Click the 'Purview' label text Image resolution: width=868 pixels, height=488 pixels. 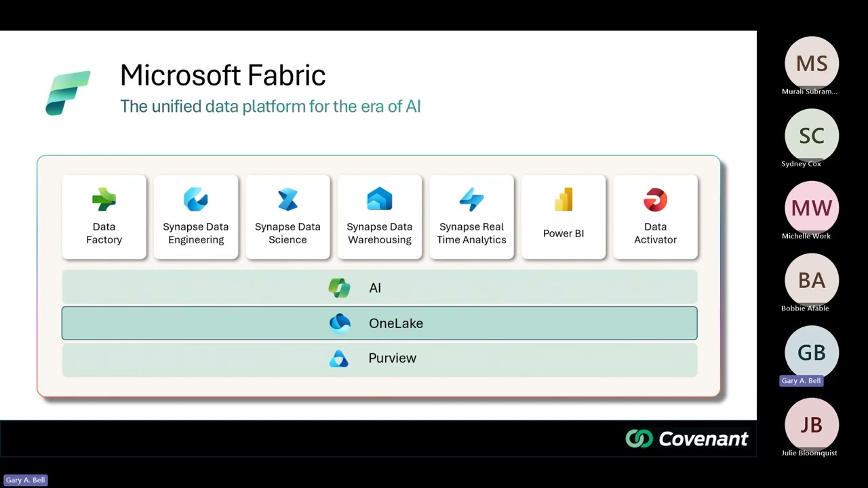coord(392,359)
